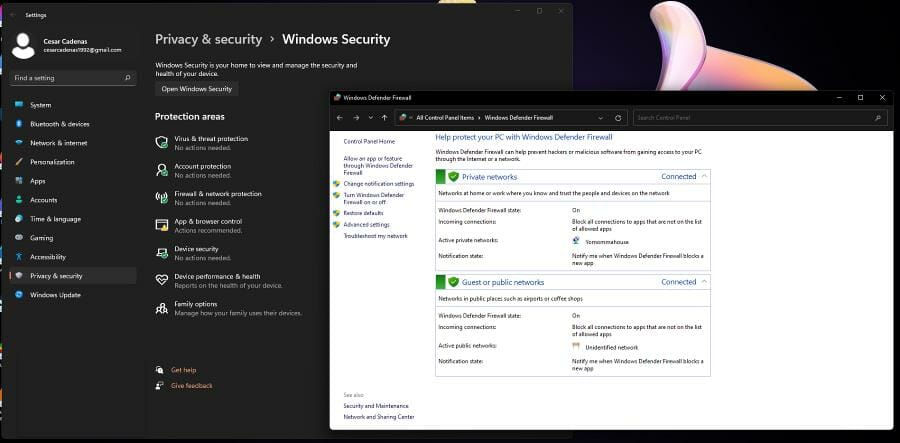Click the Open Windows Security button

[x=197, y=89]
